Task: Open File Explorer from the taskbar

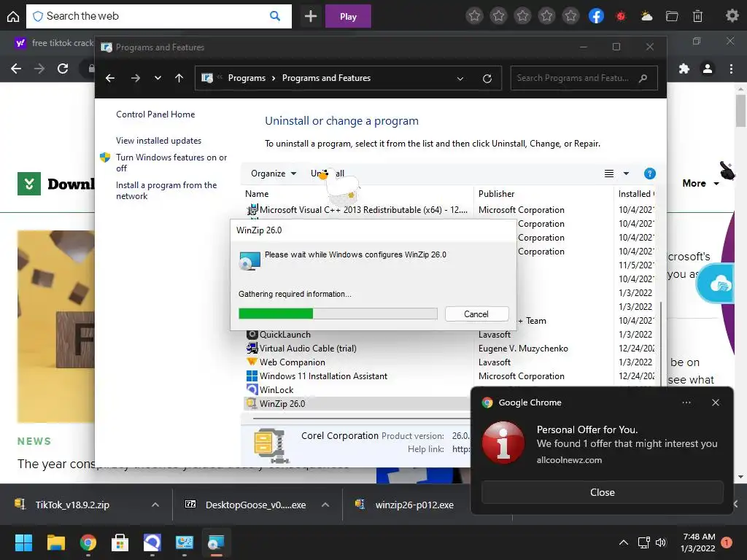Action: coord(55,542)
